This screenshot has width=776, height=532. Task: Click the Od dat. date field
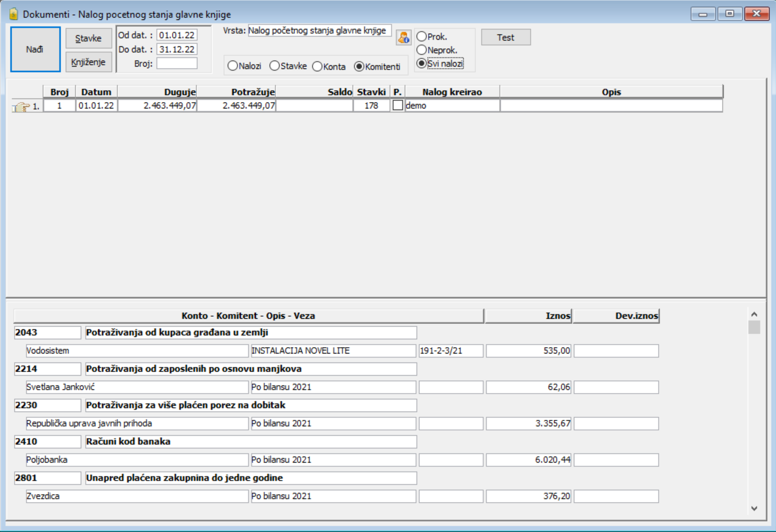click(177, 35)
